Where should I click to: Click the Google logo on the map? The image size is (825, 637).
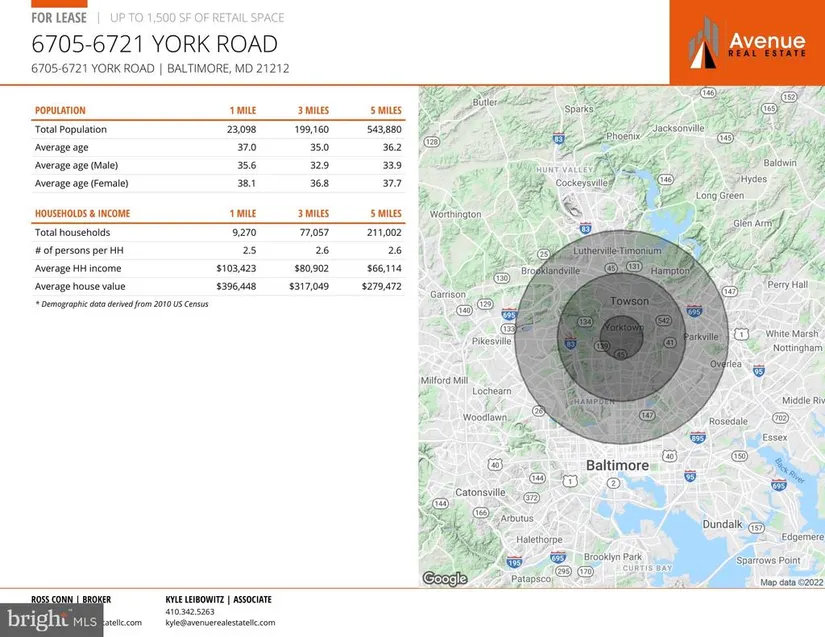coord(444,578)
